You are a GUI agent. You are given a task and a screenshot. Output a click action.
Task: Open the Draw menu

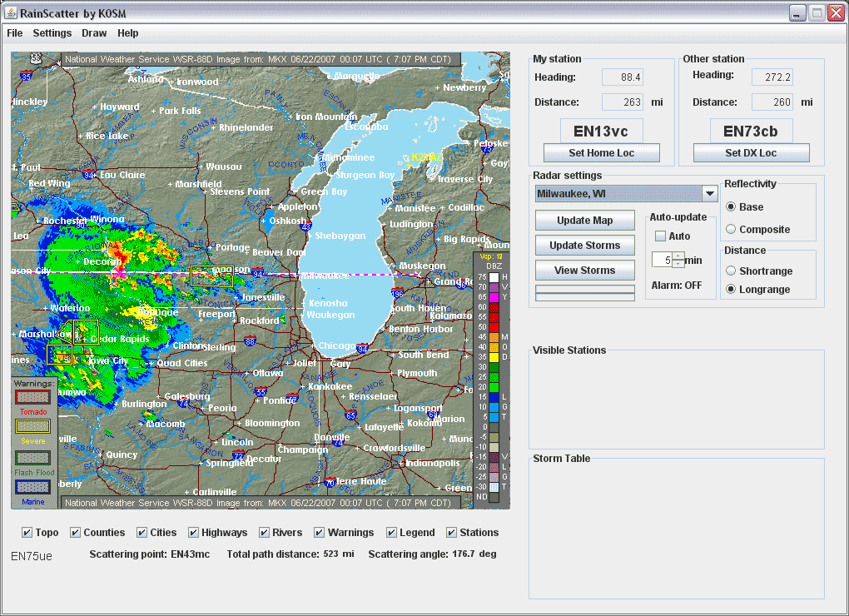pyautogui.click(x=94, y=33)
